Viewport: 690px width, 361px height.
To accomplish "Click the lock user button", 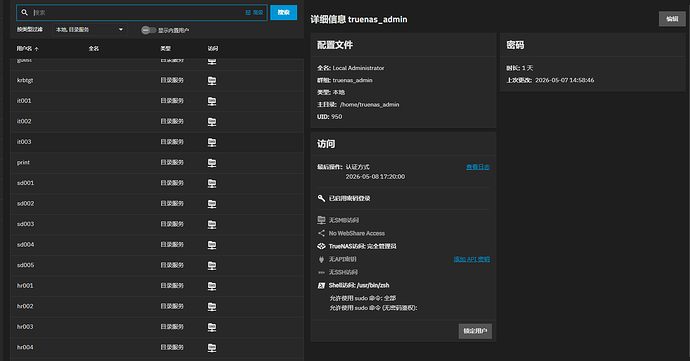I will click(475, 331).
